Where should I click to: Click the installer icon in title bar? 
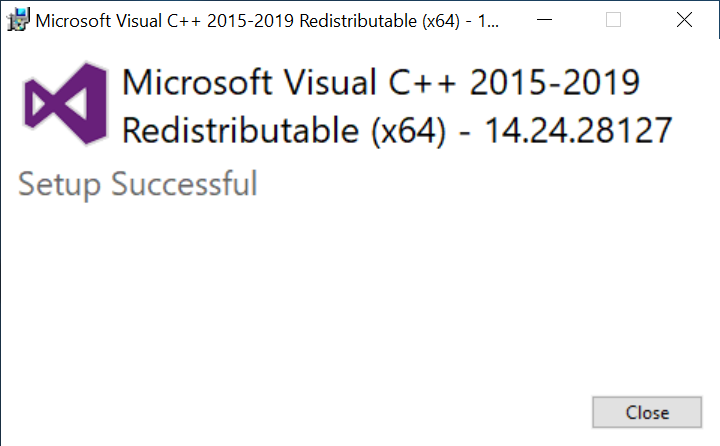coord(18,19)
